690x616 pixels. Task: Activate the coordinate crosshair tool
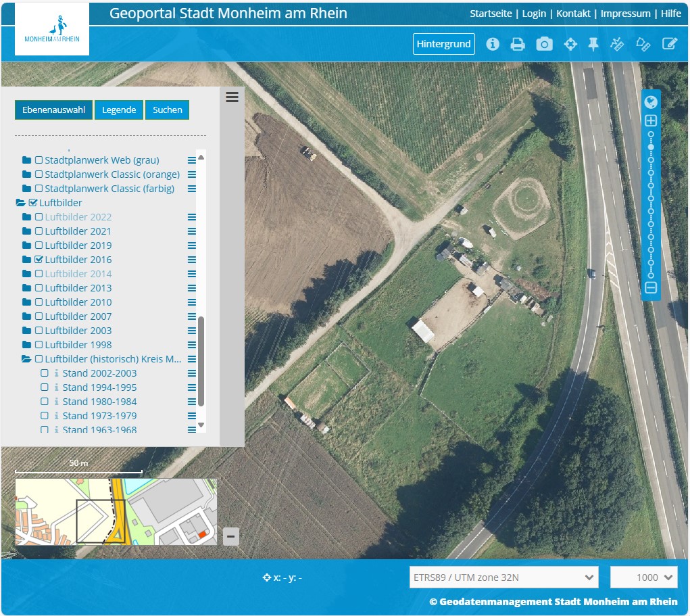point(570,44)
